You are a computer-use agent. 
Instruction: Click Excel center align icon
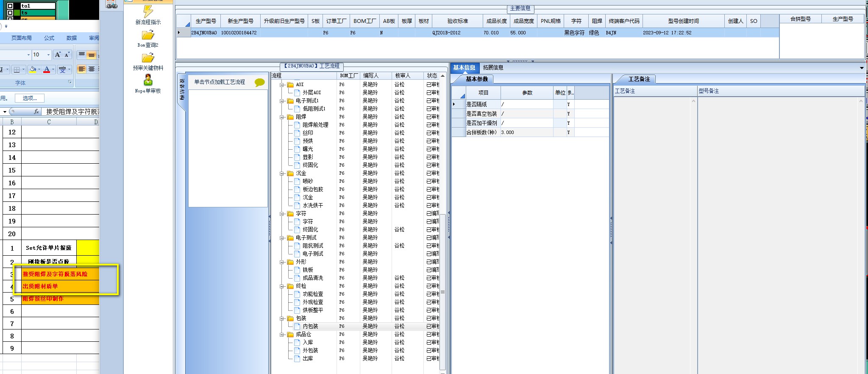point(92,69)
